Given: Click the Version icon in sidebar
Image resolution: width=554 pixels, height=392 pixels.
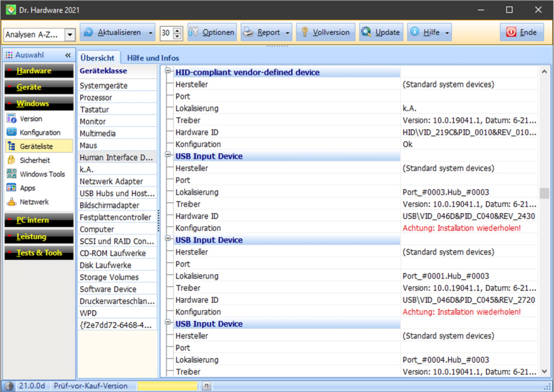Looking at the screenshot, I should tap(11, 118).
